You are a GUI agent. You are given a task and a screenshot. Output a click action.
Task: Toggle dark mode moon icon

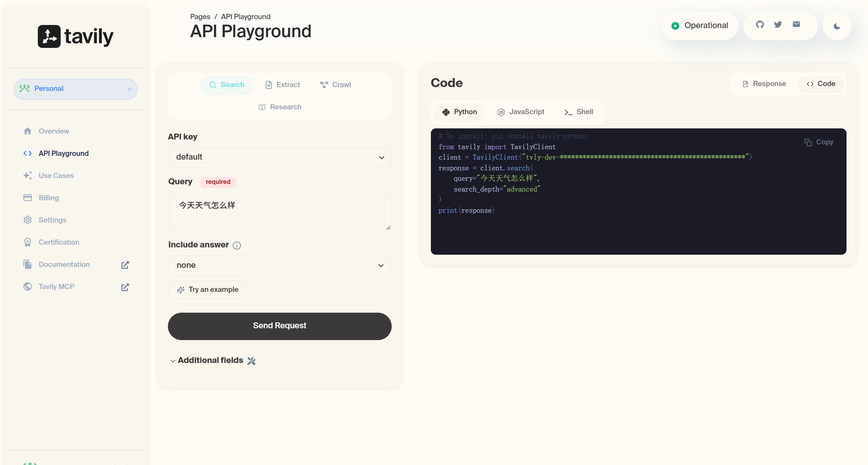pyautogui.click(x=837, y=26)
